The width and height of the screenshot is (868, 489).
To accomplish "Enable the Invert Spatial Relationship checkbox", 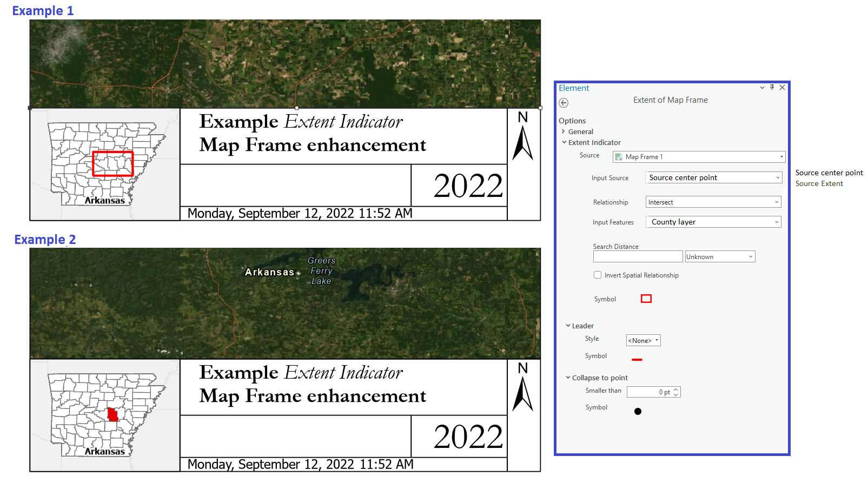I will pyautogui.click(x=598, y=275).
